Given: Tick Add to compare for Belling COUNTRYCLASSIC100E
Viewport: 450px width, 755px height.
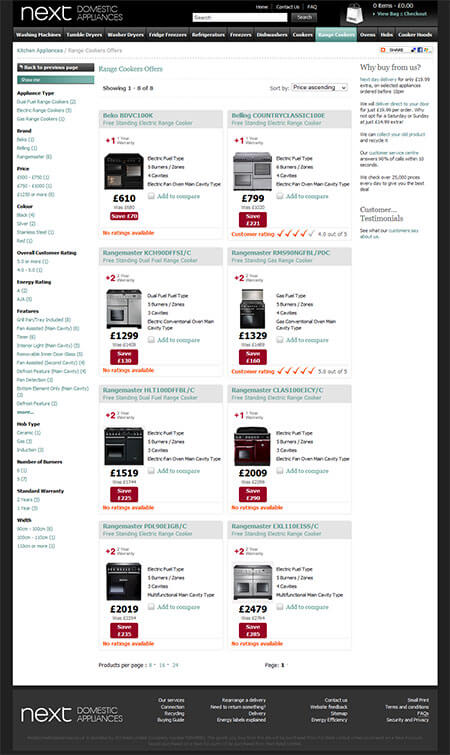Looking at the screenshot, I should tap(280, 196).
